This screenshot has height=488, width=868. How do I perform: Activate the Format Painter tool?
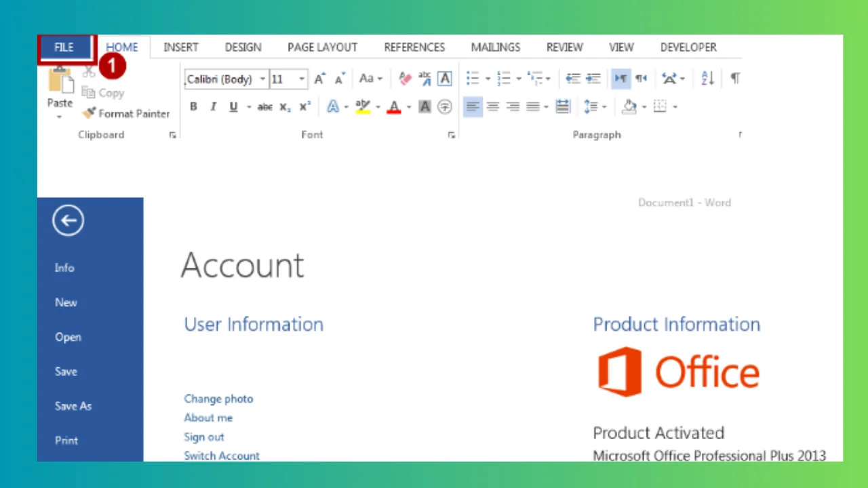[x=126, y=114]
